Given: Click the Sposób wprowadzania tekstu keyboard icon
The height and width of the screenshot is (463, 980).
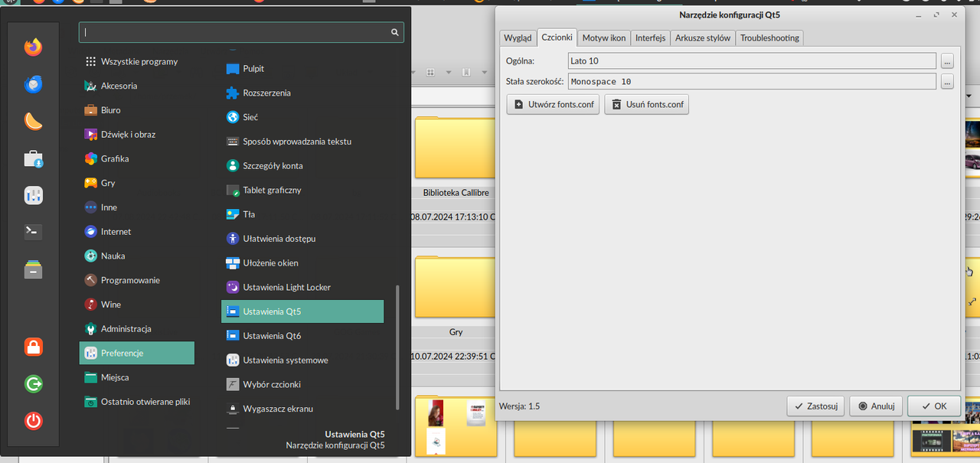Looking at the screenshot, I should (233, 142).
